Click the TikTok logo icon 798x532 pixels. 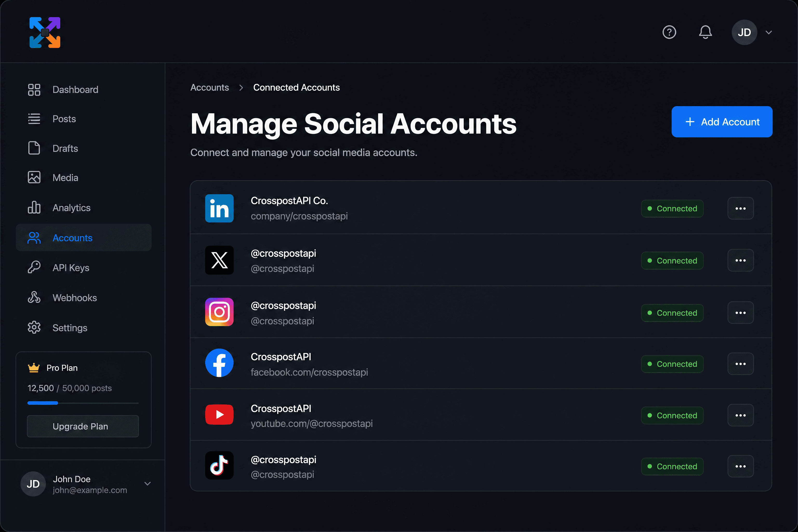coord(219,465)
